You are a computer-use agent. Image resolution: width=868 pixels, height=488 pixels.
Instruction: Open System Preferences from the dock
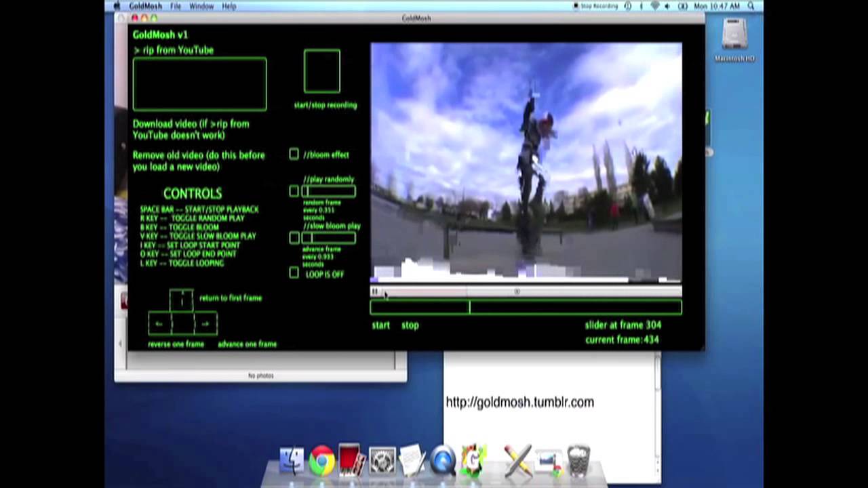382,461
